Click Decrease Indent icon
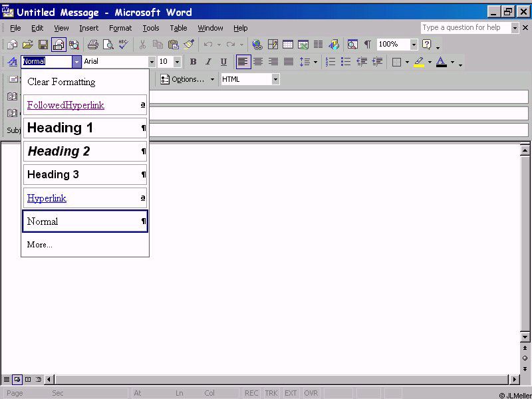532x399 pixels. point(362,62)
